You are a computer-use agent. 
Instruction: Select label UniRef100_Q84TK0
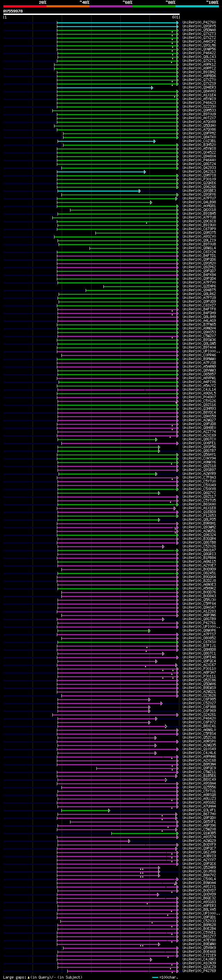click(199, 137)
